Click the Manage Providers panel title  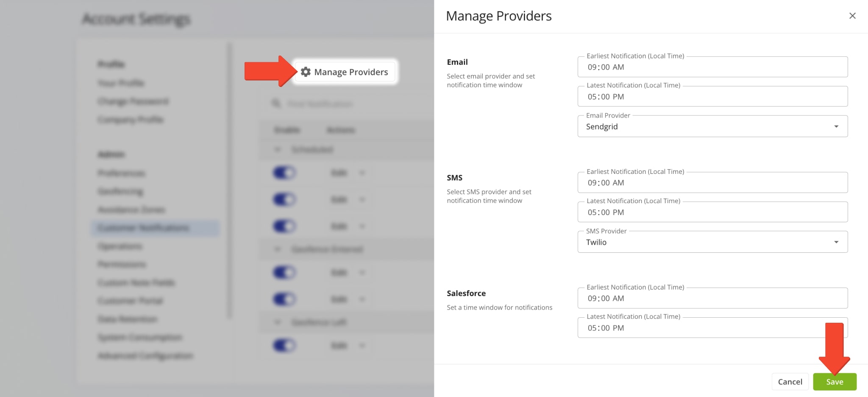click(x=499, y=16)
